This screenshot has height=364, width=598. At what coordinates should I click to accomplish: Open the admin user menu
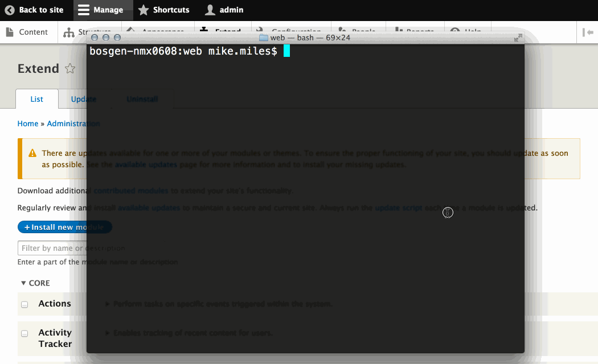point(224,10)
